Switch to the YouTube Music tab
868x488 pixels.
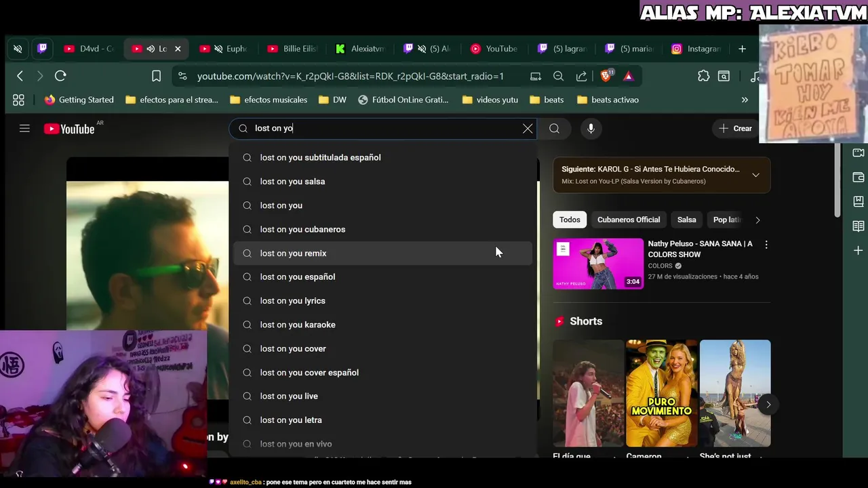tap(496, 49)
